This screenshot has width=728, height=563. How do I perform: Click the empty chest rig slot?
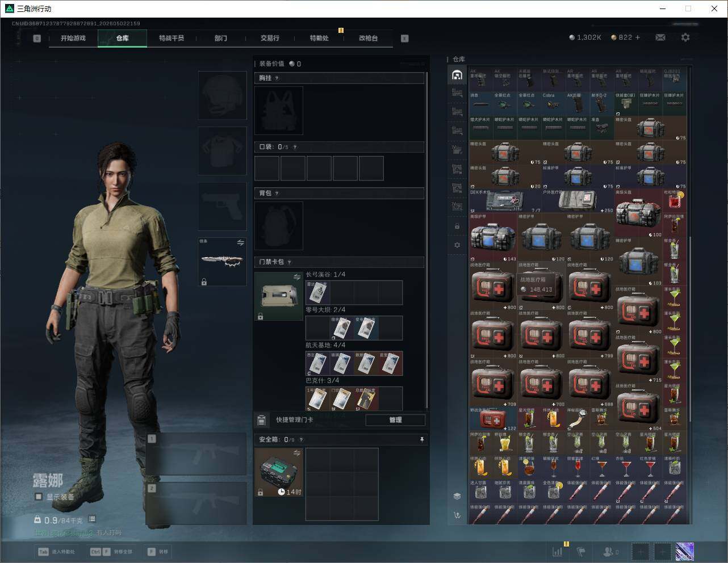279,111
